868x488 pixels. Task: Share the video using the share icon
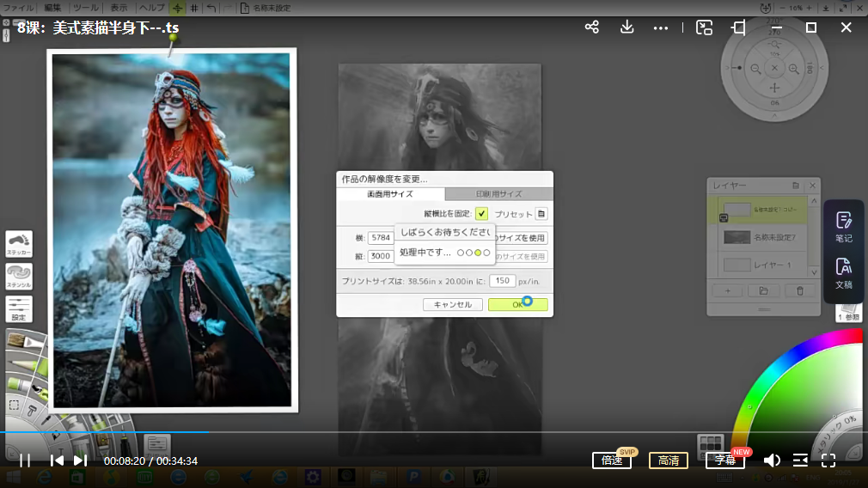coord(592,27)
